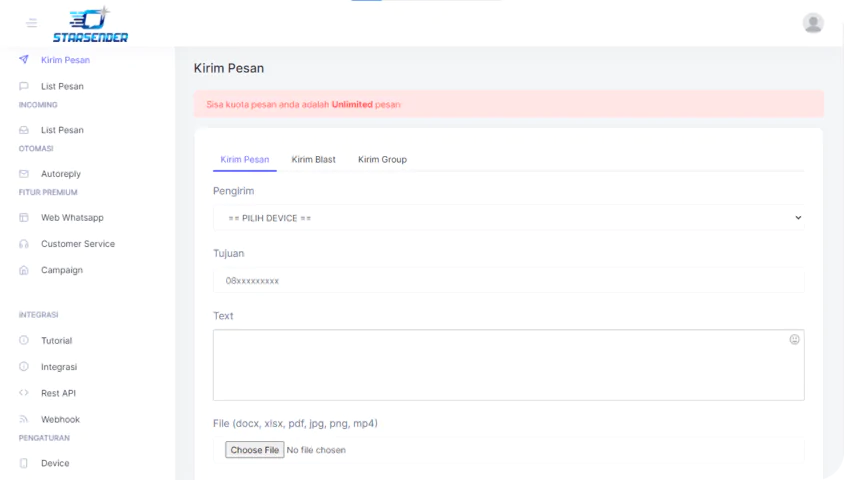Click the StarSender logo

[91, 24]
